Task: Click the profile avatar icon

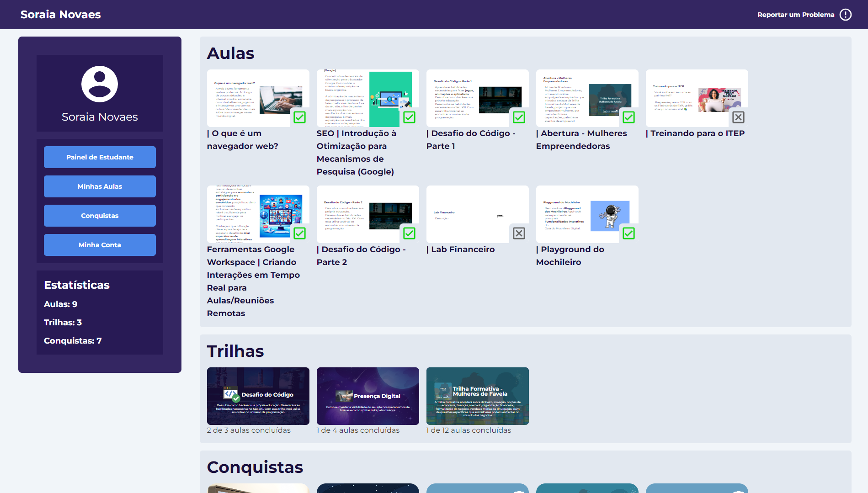Action: point(99,84)
